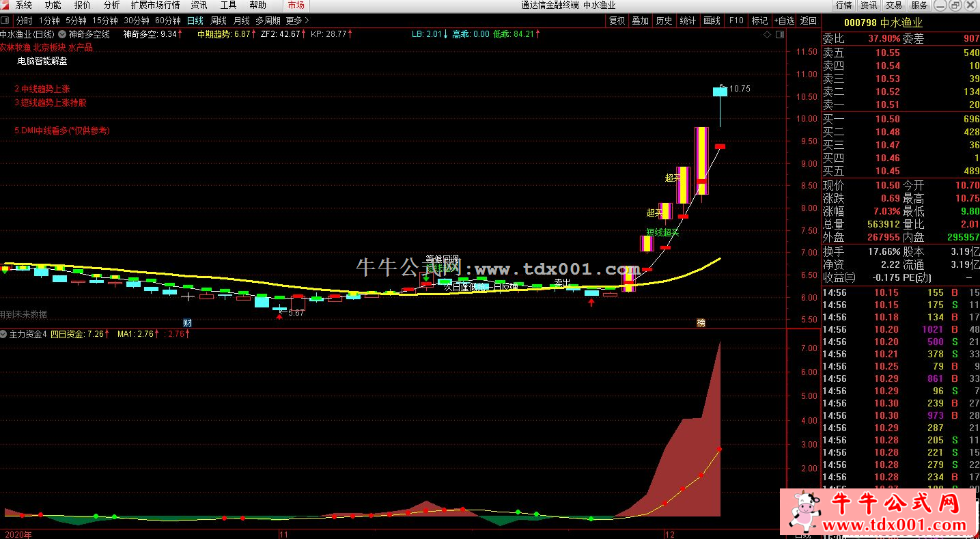Open the 更多 periods dropdown
Screen dimensions: 980x539
point(297,20)
